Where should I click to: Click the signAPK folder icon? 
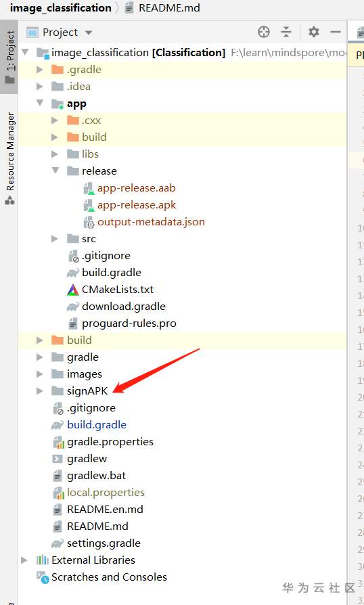tap(58, 391)
